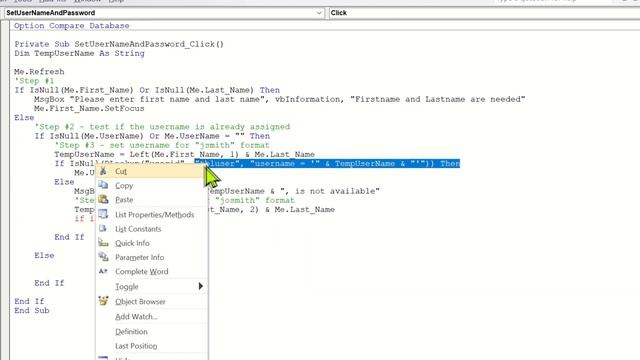The height and width of the screenshot is (360, 640).
Task: Click the 'Step #1' comment line
Action: tap(34, 81)
